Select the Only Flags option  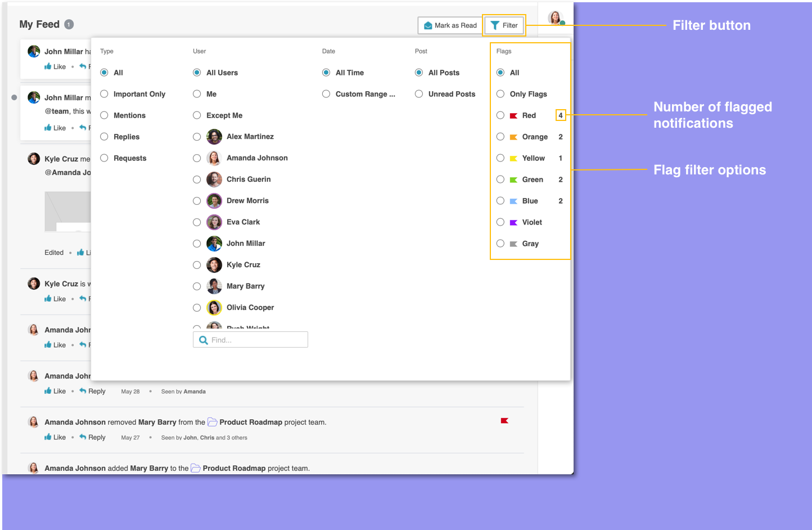(x=500, y=94)
